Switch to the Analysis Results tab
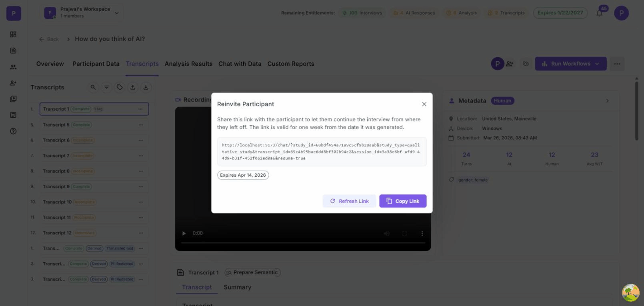The height and width of the screenshot is (306, 644). tap(188, 64)
